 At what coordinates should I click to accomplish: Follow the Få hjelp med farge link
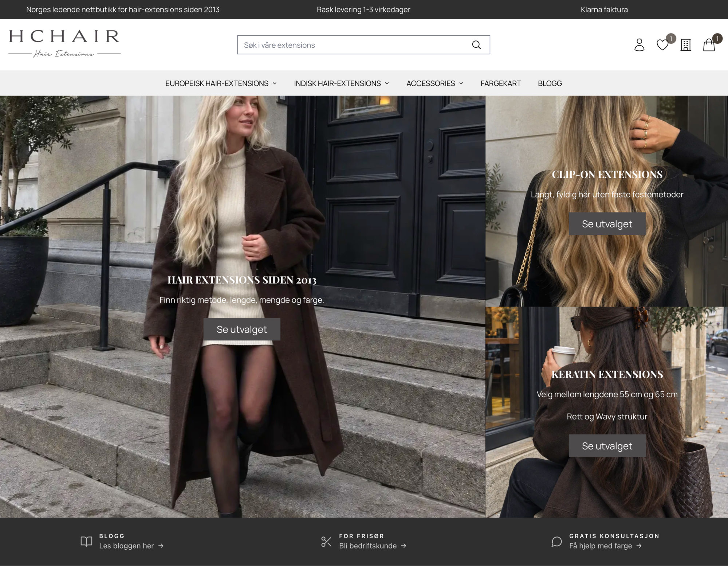(605, 546)
